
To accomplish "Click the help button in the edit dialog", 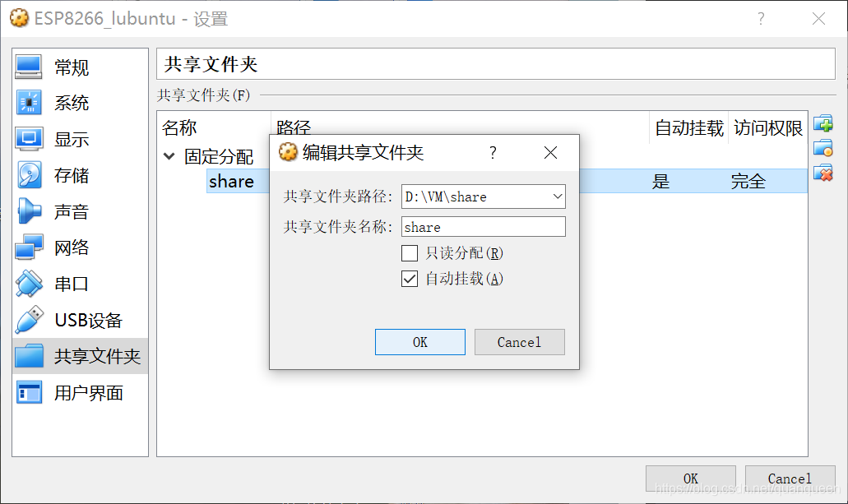I will pos(493,153).
